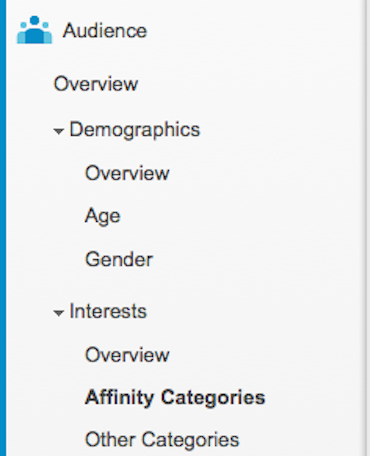This screenshot has height=456, width=370.
Task: Open the Audience section heading
Action: [x=105, y=31]
